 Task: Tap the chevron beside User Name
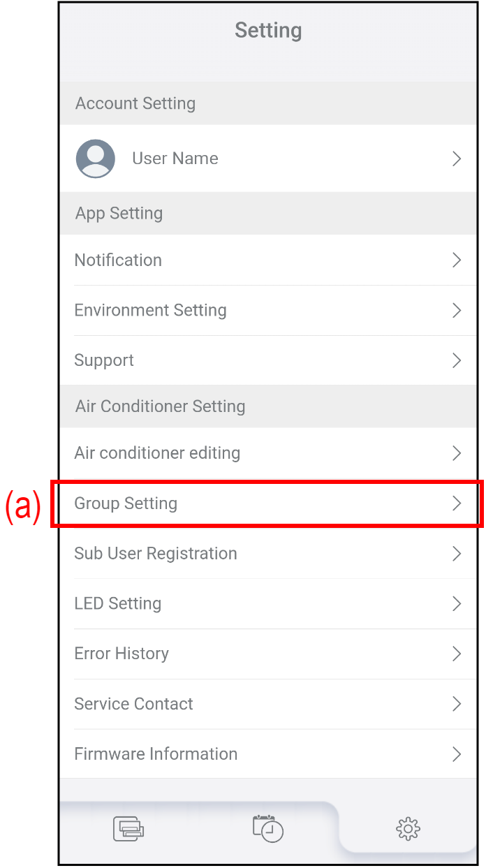[457, 159]
